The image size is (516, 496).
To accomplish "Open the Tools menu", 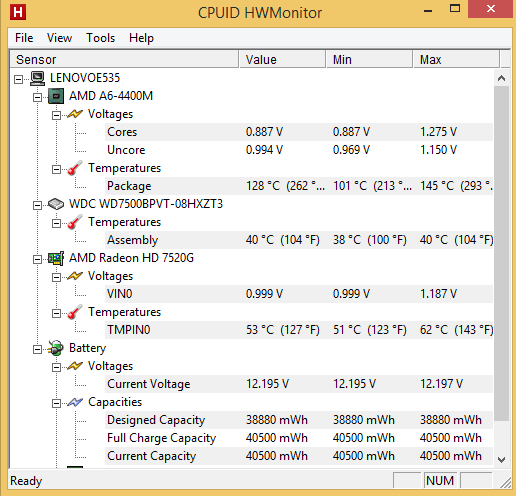I will 100,38.
